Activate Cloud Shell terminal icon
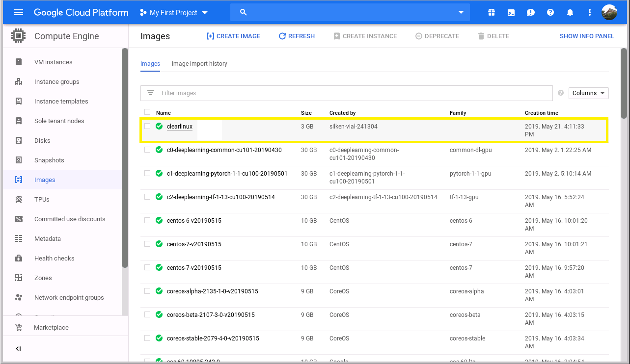The width and height of the screenshot is (630, 364). (511, 13)
